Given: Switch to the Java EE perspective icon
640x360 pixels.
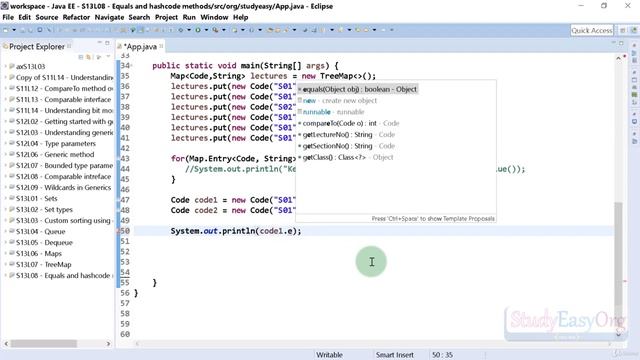Looking at the screenshot, I should pyautogui.click(x=634, y=30).
